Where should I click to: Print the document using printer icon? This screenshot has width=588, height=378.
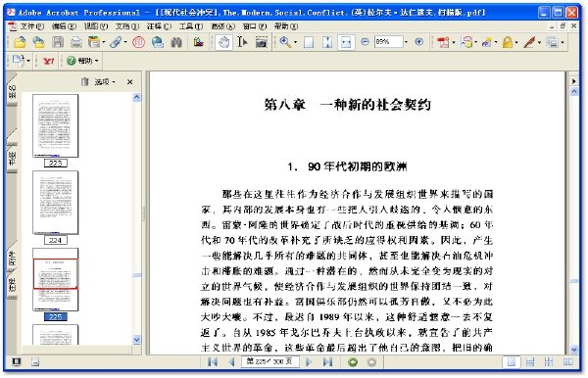click(x=76, y=42)
